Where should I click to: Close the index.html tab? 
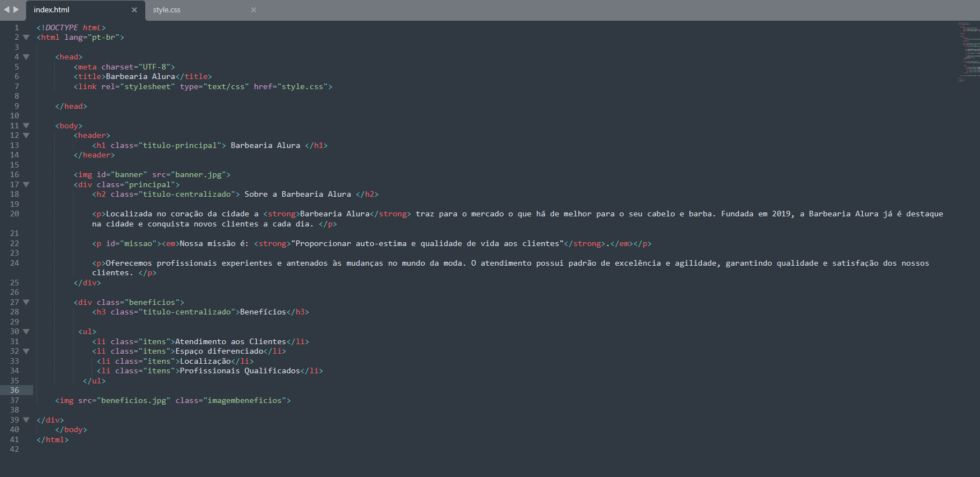[x=134, y=10]
